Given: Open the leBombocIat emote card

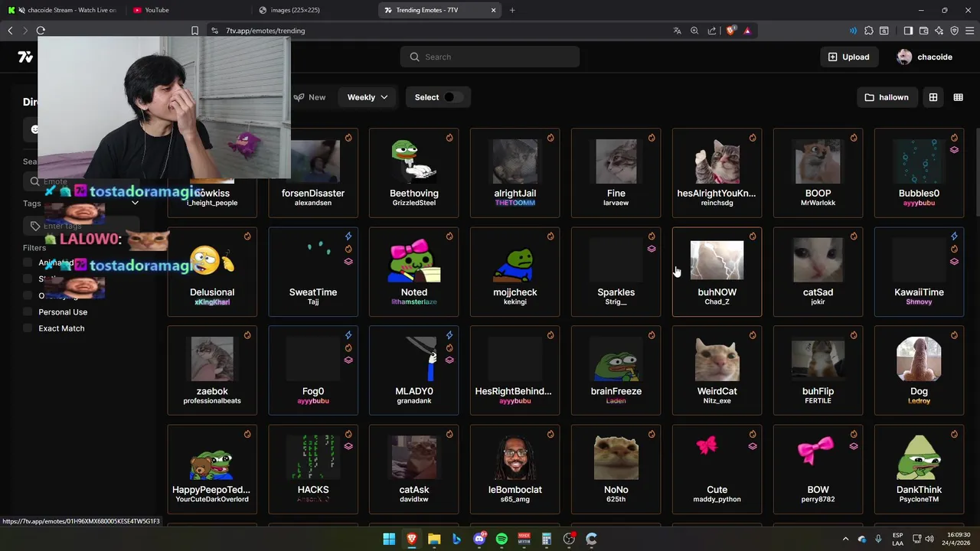Looking at the screenshot, I should [x=515, y=469].
